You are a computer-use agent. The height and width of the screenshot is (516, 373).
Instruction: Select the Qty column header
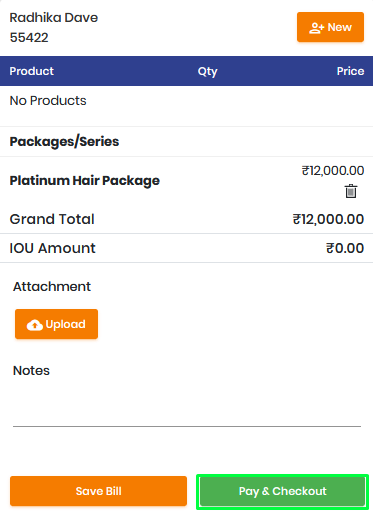pyautogui.click(x=207, y=72)
